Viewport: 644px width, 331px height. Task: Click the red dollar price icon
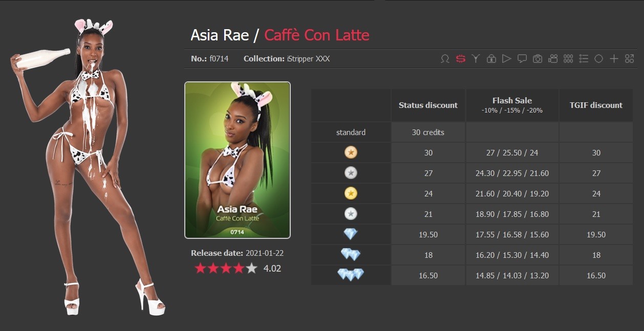(x=460, y=59)
